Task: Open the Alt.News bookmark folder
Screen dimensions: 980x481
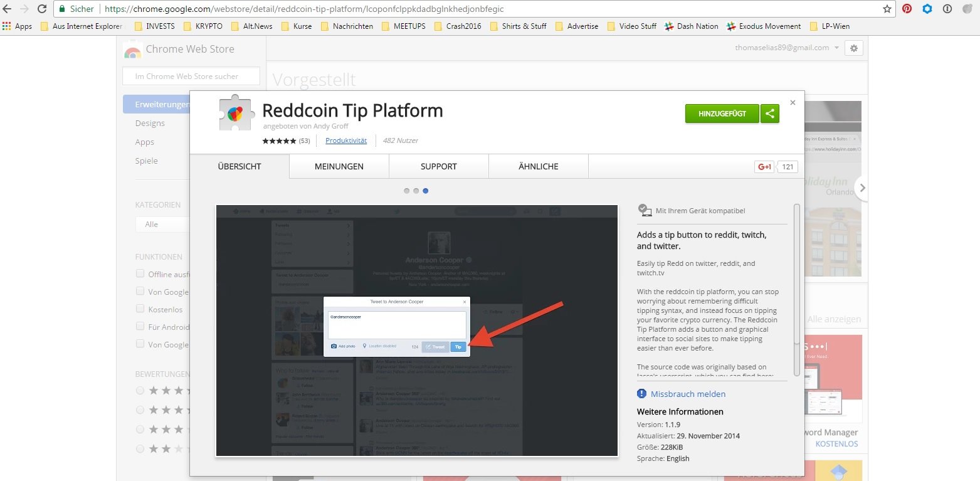Action: (x=251, y=26)
